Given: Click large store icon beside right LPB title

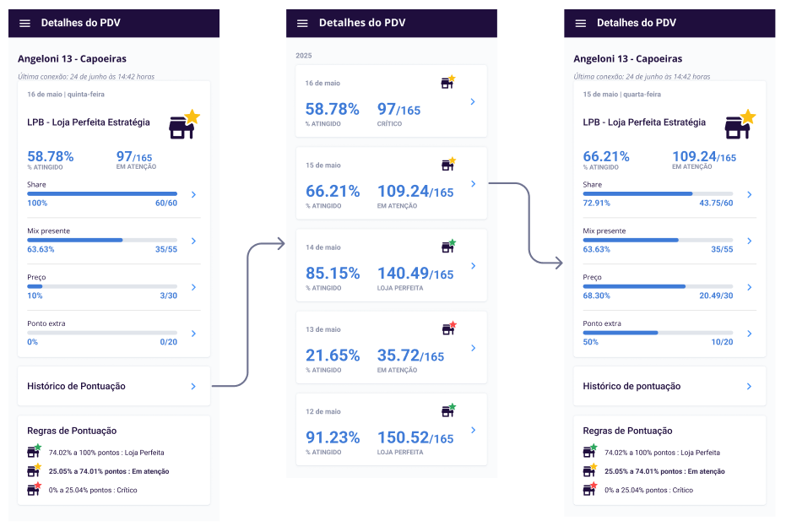Looking at the screenshot, I should [x=739, y=124].
